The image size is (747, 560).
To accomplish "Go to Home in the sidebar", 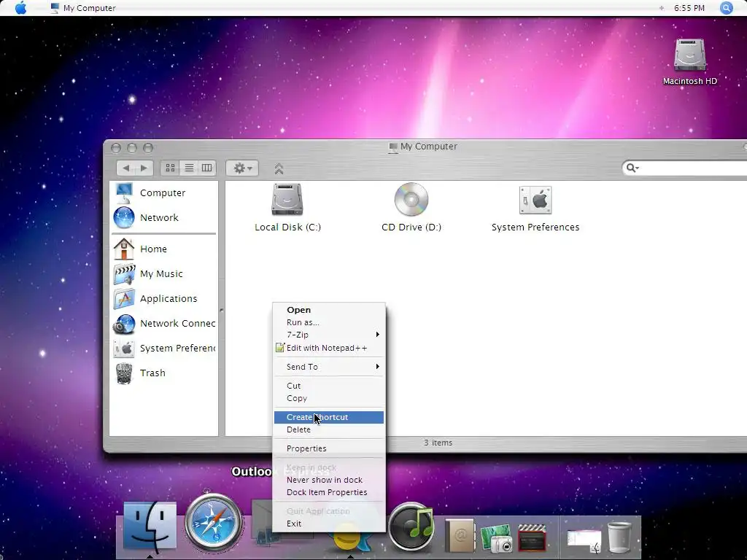I will pos(153,249).
